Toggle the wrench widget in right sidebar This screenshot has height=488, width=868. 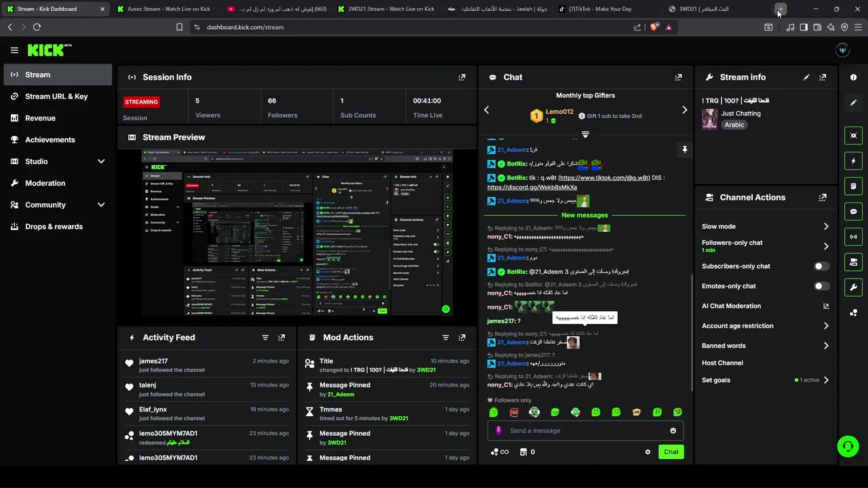853,287
